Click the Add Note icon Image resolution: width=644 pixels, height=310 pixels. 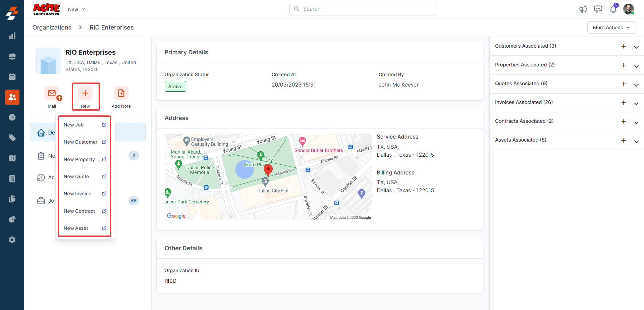pos(121,93)
